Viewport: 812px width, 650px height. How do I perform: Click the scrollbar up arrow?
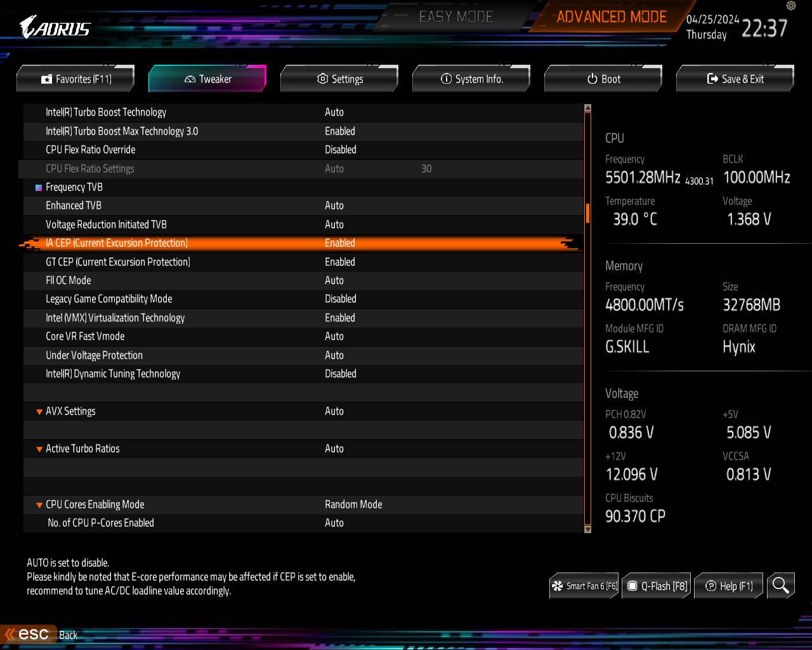pyautogui.click(x=587, y=109)
